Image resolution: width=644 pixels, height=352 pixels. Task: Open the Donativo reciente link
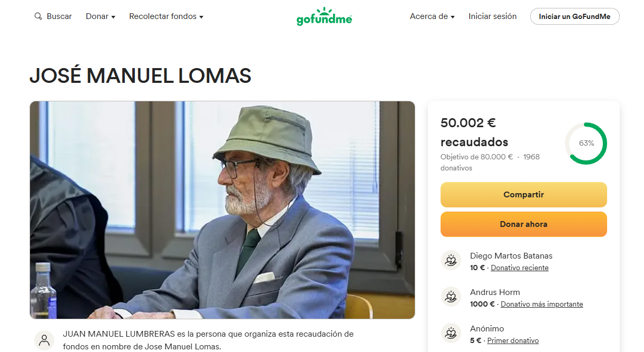(x=520, y=268)
